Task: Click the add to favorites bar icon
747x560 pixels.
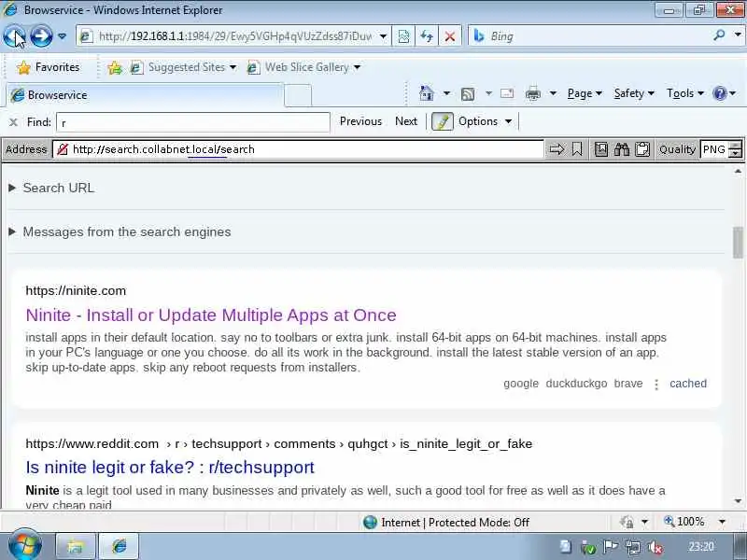Action: 114,67
